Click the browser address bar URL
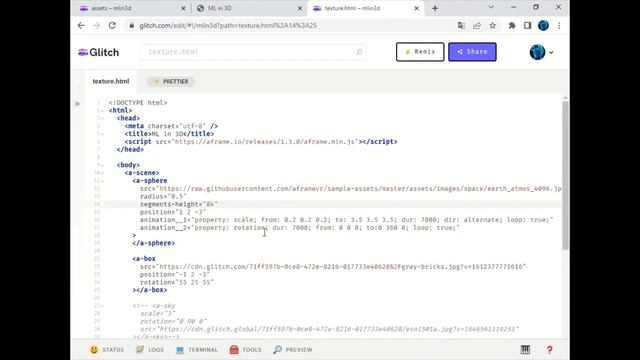Screen dimensions: 640x360 click(228, 25)
